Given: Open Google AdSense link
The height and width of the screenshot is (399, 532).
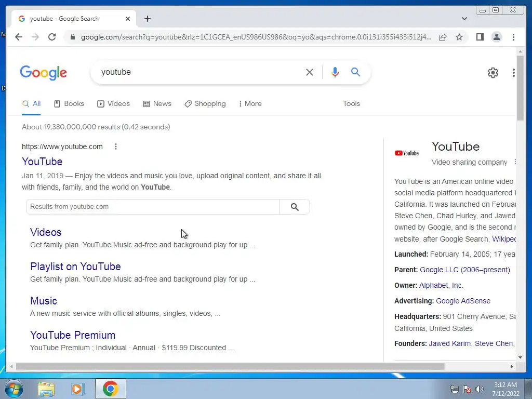Looking at the screenshot, I should pos(463,301).
